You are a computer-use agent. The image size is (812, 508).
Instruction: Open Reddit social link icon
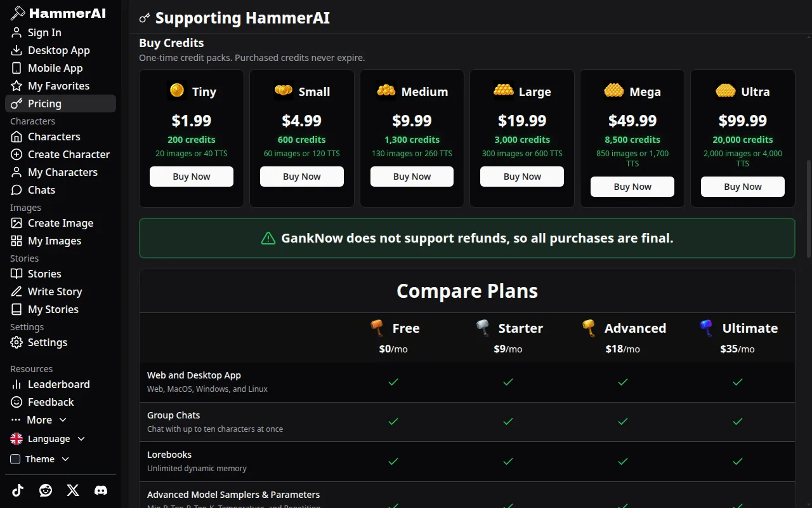(46, 490)
